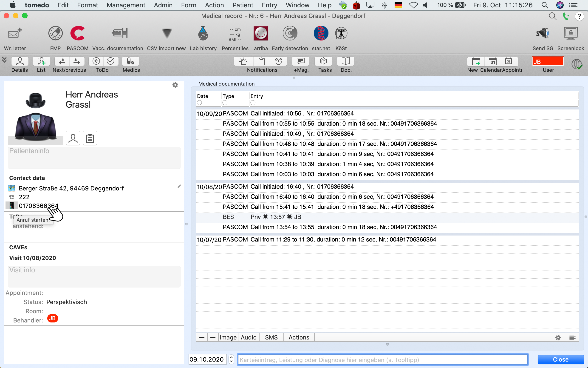This screenshot has height=368, width=588.
Task: Open the Lab history flask icon
Action: [x=203, y=33]
